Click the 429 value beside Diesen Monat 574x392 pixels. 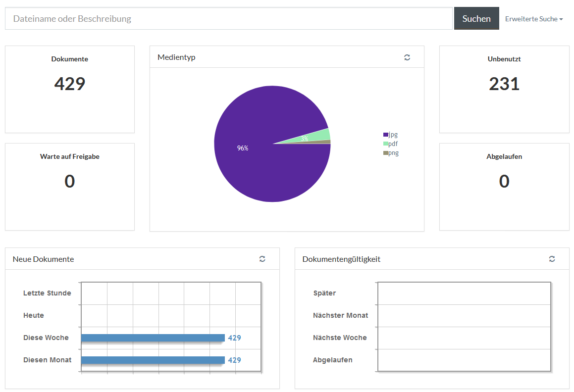[x=234, y=360]
